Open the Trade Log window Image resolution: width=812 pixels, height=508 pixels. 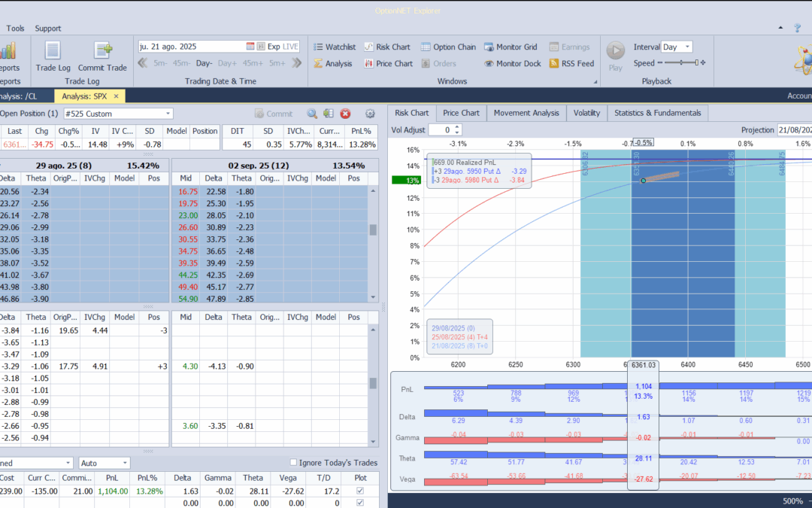click(53, 56)
